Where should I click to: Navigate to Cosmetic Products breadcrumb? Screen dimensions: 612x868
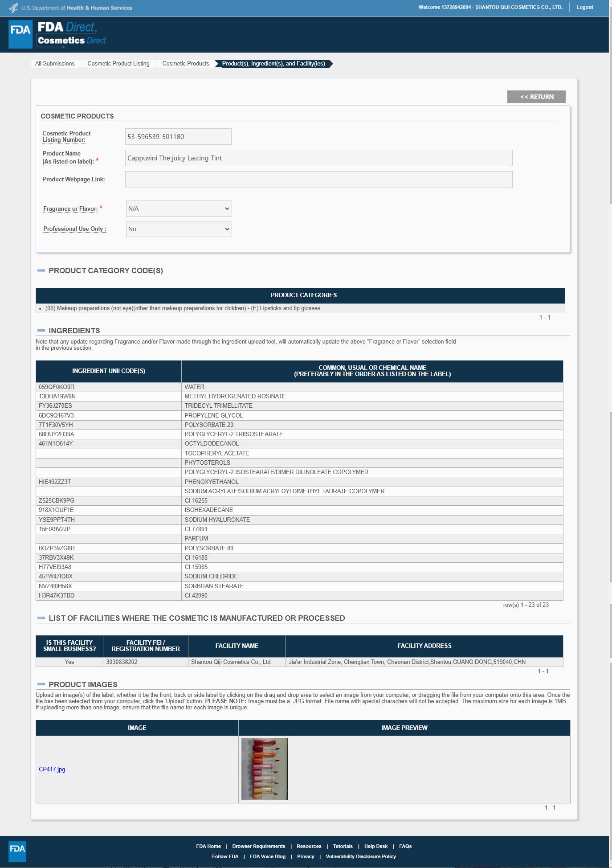(x=186, y=64)
